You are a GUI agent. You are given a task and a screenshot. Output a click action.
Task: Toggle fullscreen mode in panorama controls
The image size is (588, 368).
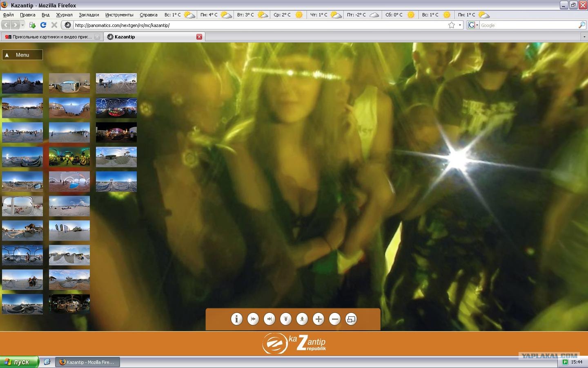(351, 319)
